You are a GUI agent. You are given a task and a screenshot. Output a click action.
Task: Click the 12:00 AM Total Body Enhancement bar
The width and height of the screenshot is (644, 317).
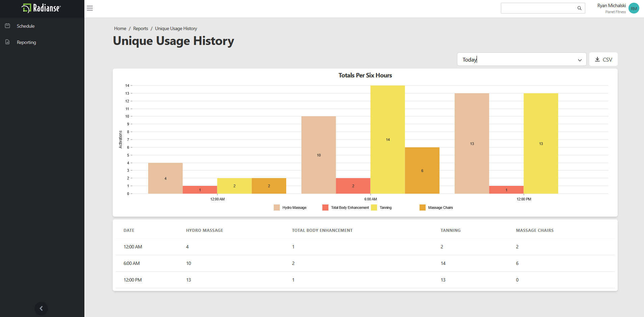click(200, 190)
